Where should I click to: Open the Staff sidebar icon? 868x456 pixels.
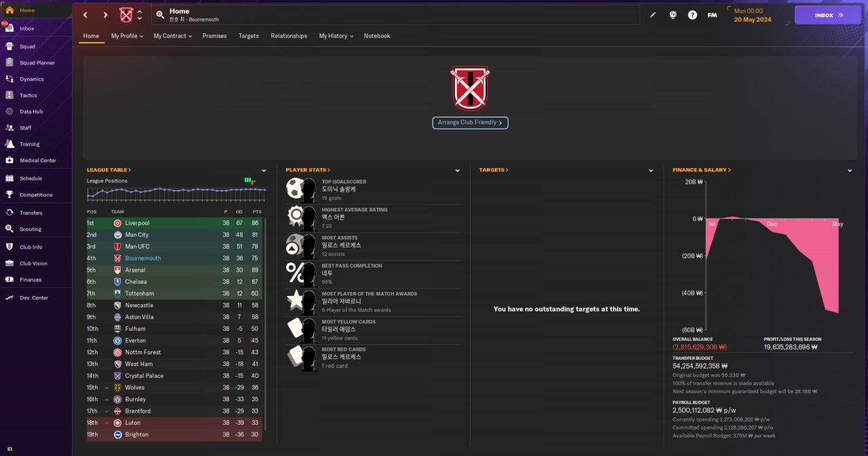[9, 127]
